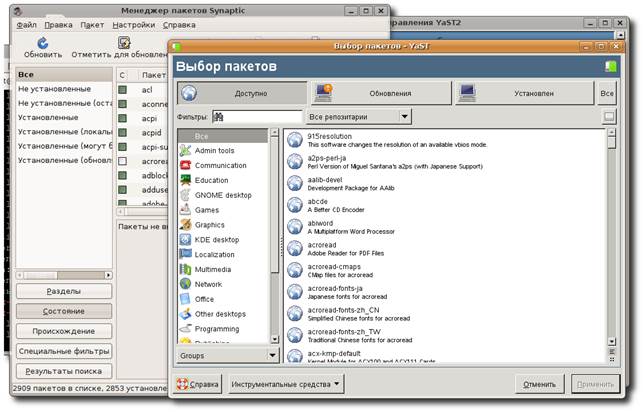
Task: Select the Communication group icon
Action: (x=185, y=165)
